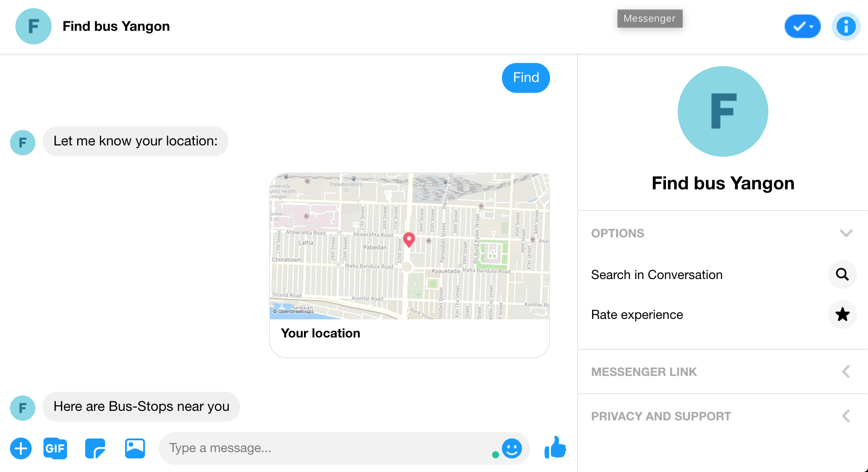This screenshot has width=868, height=472.
Task: Click the OpenStreetMaps attribution on the map
Action: 294,312
